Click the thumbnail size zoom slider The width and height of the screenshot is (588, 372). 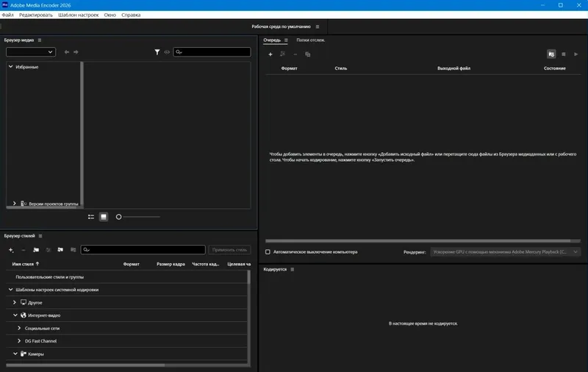tap(138, 217)
